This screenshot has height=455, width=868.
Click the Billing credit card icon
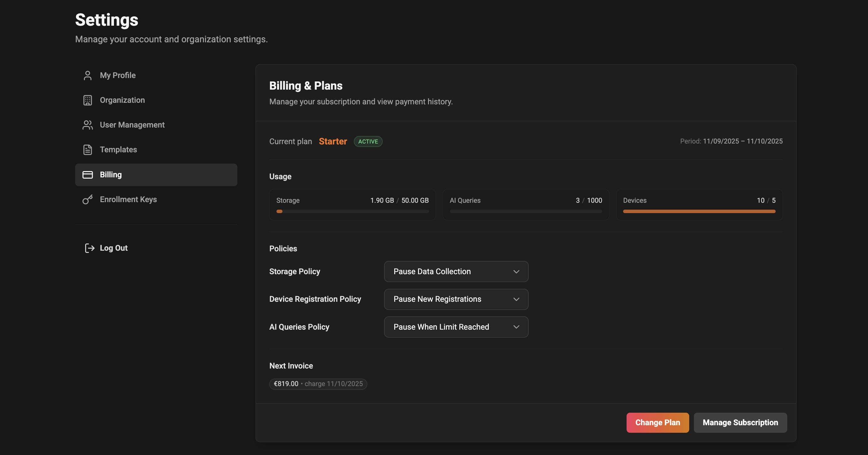[x=88, y=175]
